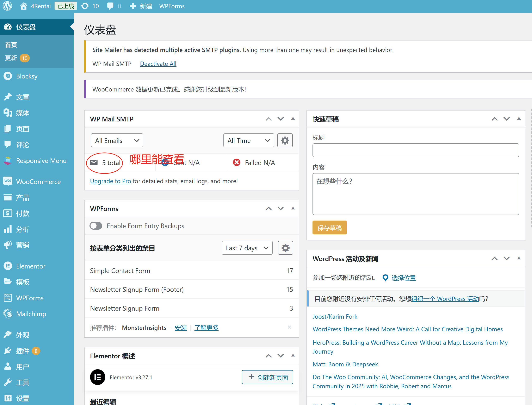532x405 pixels.
Task: Open the 用户 users menu
Action: [37, 367]
